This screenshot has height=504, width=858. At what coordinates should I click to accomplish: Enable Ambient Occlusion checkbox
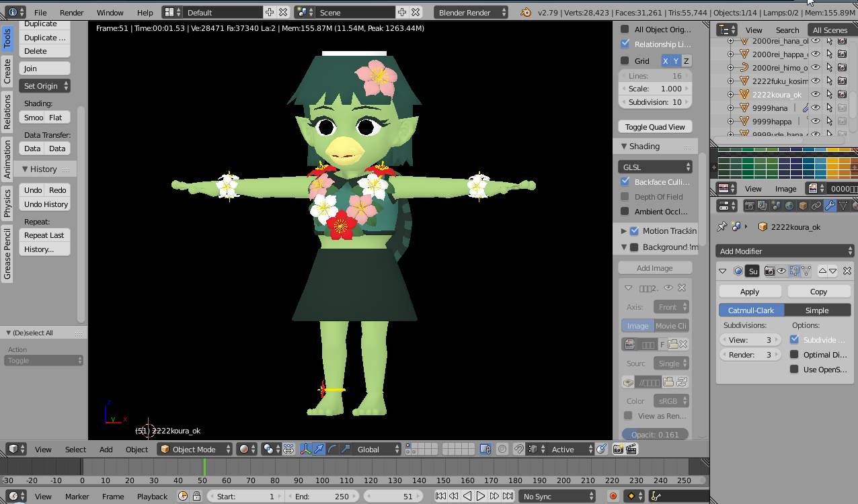pos(625,211)
